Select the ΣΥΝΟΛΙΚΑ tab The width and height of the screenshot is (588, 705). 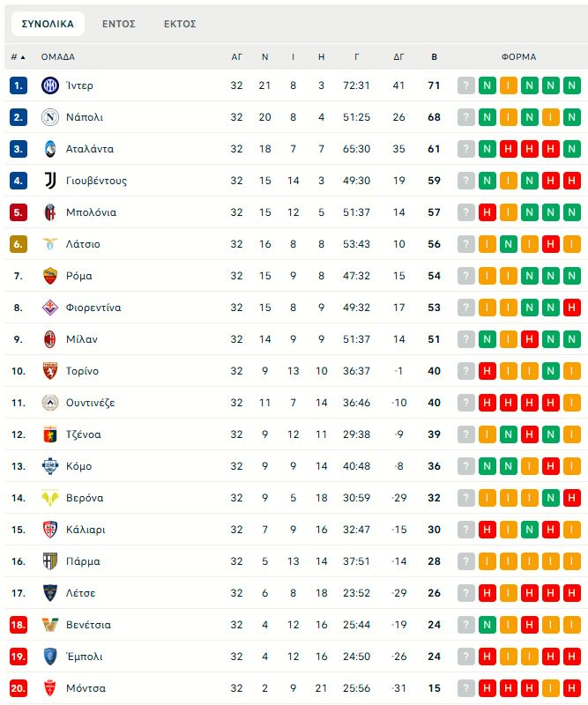point(48,24)
